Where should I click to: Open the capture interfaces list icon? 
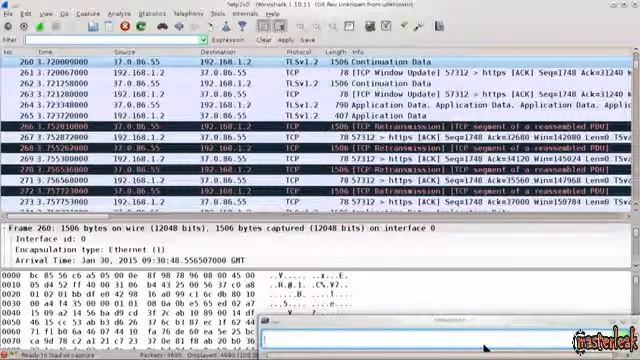tap(8, 27)
